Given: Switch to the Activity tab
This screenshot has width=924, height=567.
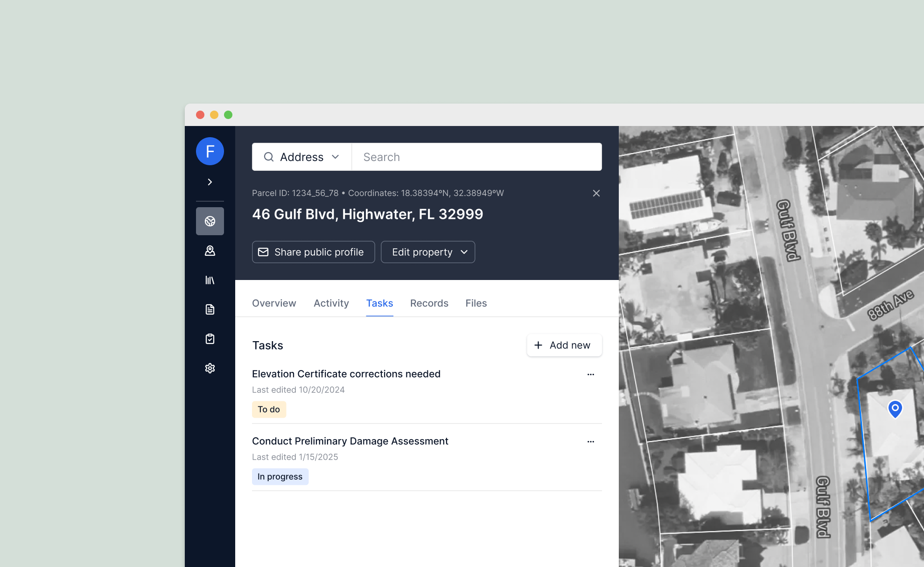Looking at the screenshot, I should [331, 303].
